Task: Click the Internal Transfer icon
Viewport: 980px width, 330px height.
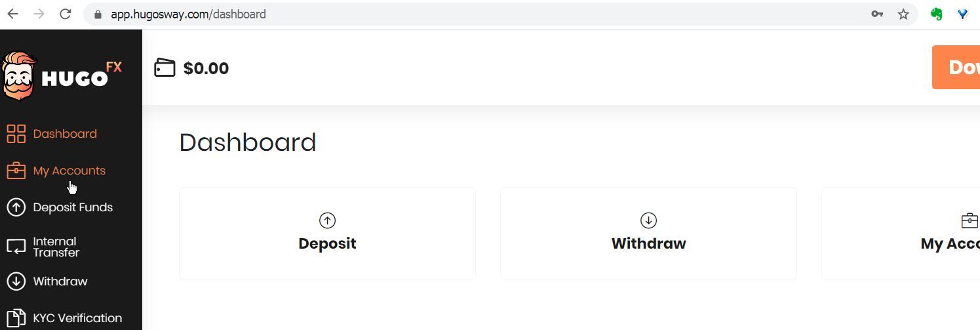Action: point(16,247)
